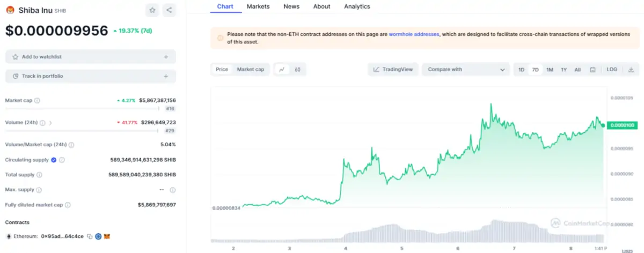Open the Analytics tab
Viewport: 644px width, 253px height.
(357, 6)
